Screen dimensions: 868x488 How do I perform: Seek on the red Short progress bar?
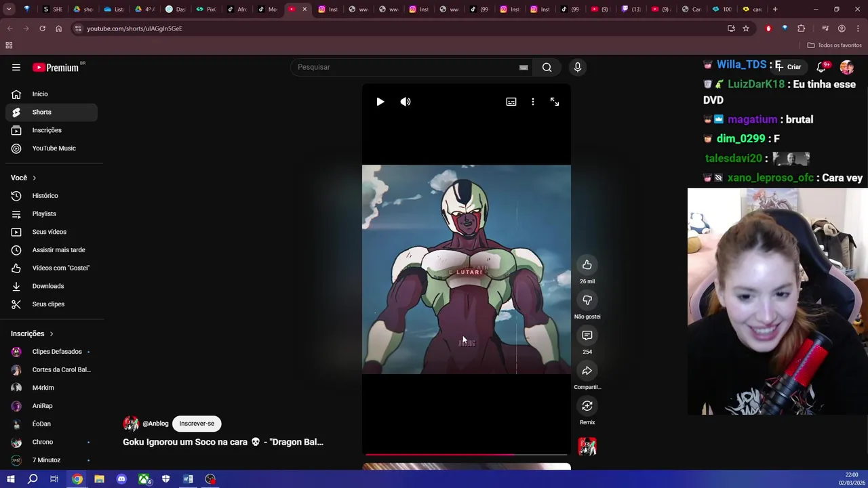coord(467,455)
